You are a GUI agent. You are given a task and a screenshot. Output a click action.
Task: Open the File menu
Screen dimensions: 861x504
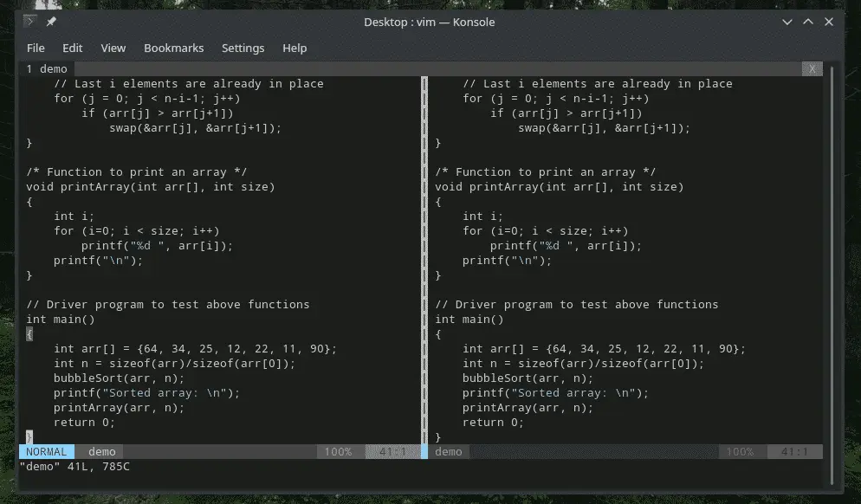coord(36,48)
